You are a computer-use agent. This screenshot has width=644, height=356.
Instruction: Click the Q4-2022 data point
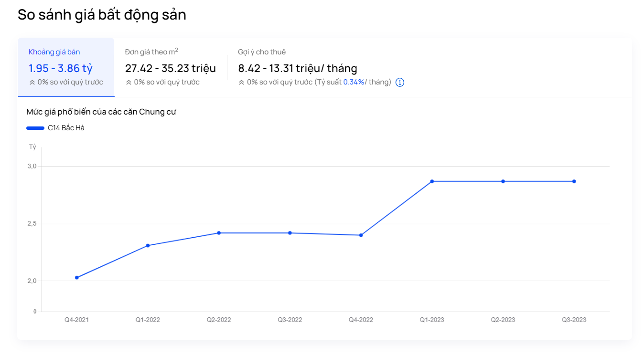click(x=361, y=235)
